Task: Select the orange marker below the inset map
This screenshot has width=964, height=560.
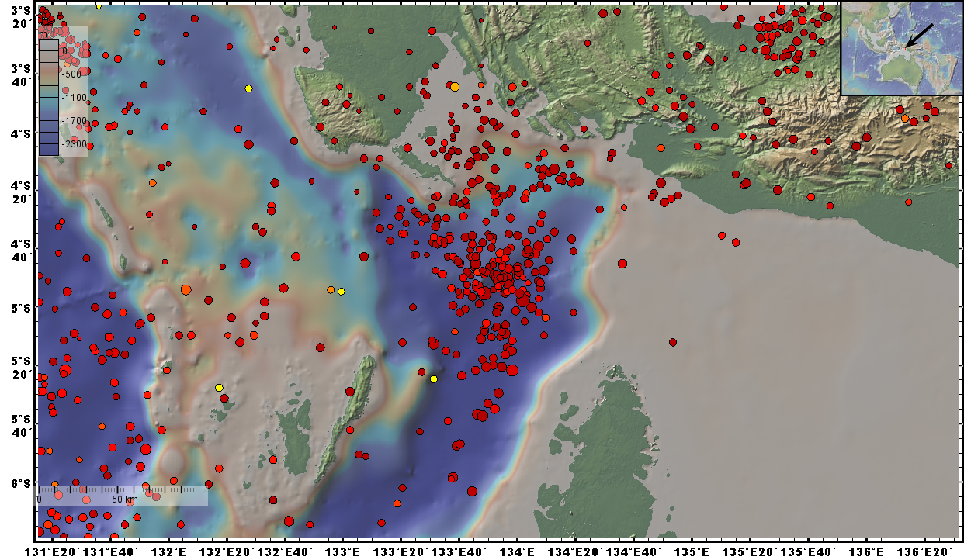Action: point(904,118)
